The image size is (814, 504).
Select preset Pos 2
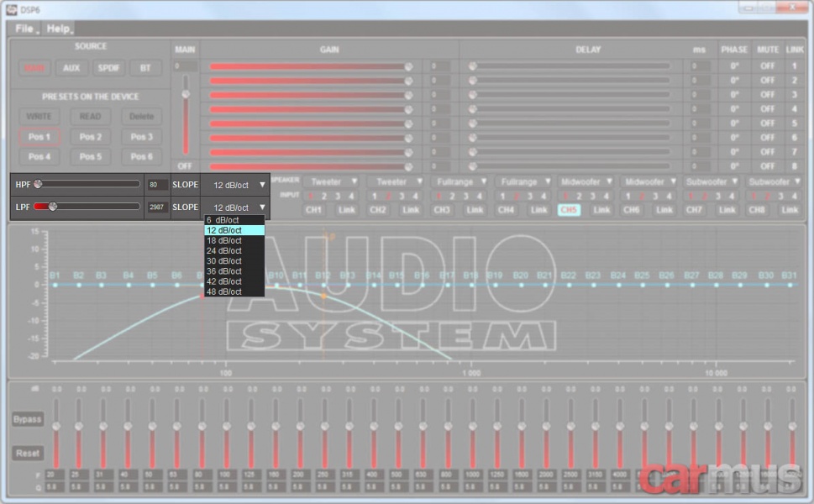pos(91,137)
